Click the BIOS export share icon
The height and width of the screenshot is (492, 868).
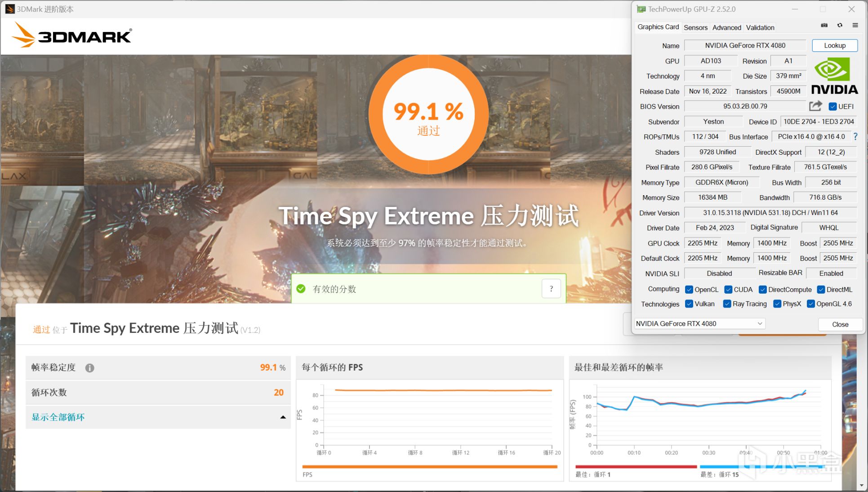(815, 106)
